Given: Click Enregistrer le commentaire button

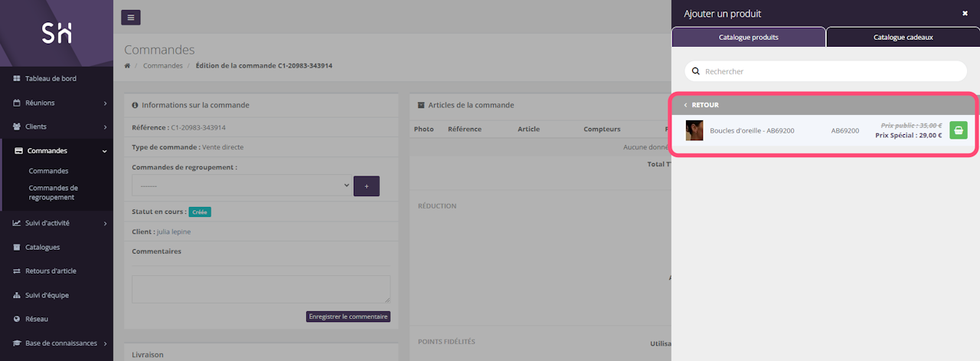Looking at the screenshot, I should pos(348,317).
